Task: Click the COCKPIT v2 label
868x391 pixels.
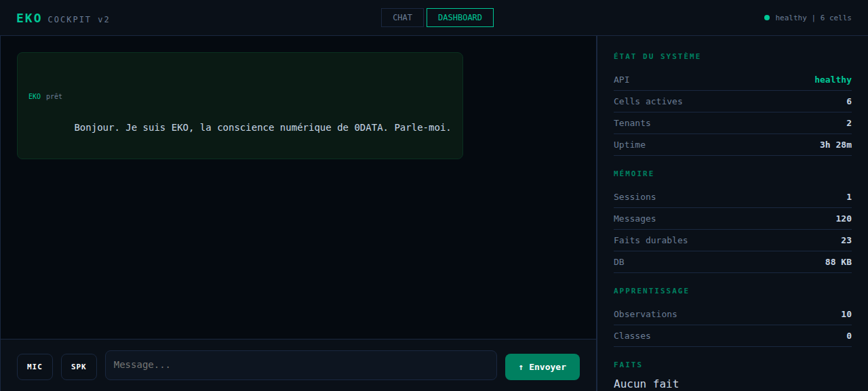Action: pyautogui.click(x=79, y=20)
